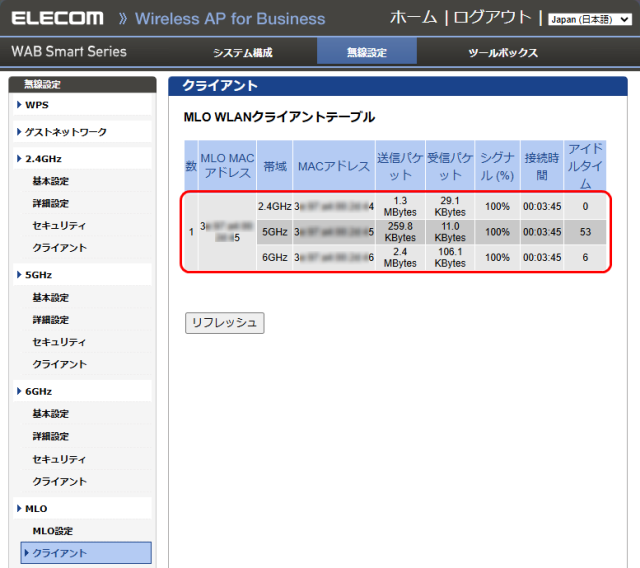This screenshot has width=640, height=568.
Task: Open セキュリティ under 2.4GHz
Action: (x=59, y=226)
